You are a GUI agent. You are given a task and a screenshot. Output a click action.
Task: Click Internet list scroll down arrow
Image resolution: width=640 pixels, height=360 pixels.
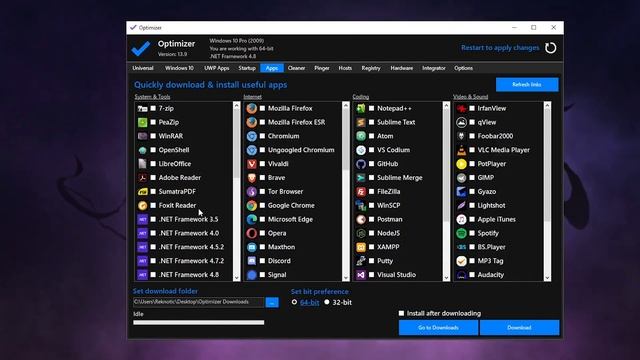346,278
